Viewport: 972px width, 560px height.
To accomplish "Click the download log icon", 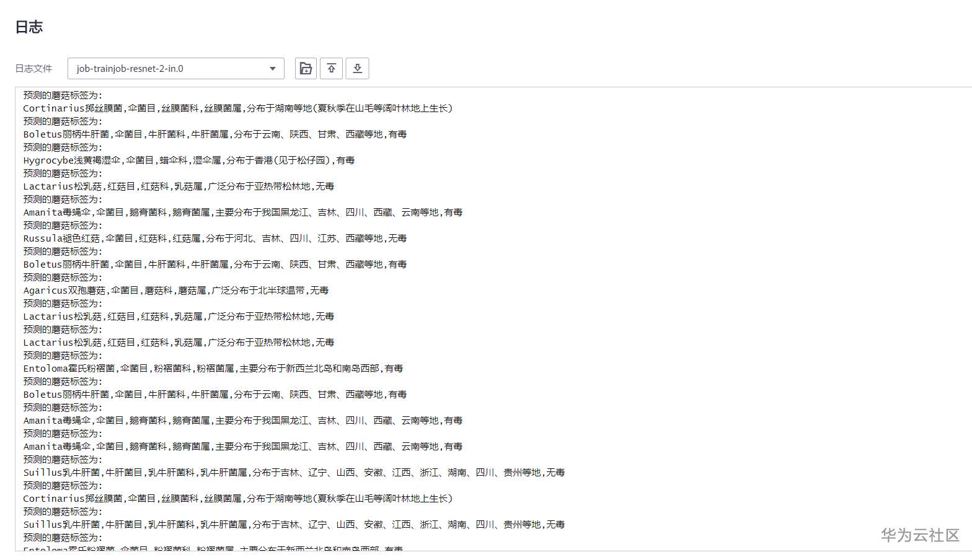I will click(358, 69).
